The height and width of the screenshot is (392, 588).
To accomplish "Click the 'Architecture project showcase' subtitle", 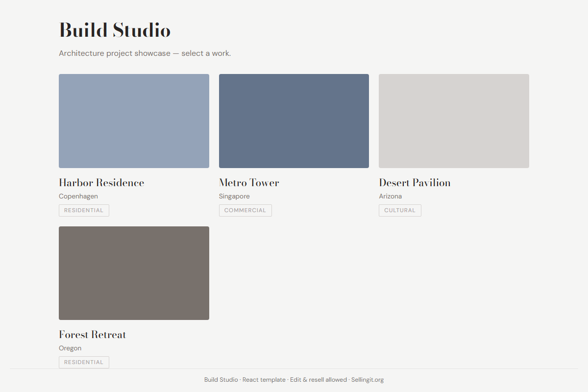I will tap(145, 53).
